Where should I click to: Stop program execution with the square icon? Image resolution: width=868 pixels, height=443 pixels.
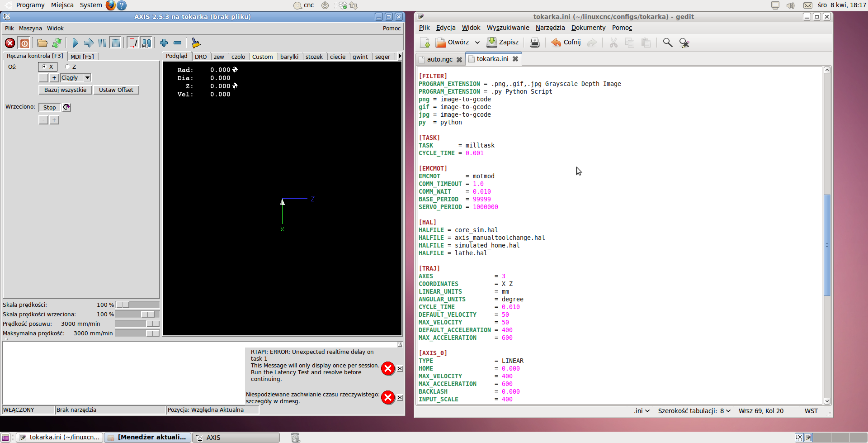coord(116,43)
